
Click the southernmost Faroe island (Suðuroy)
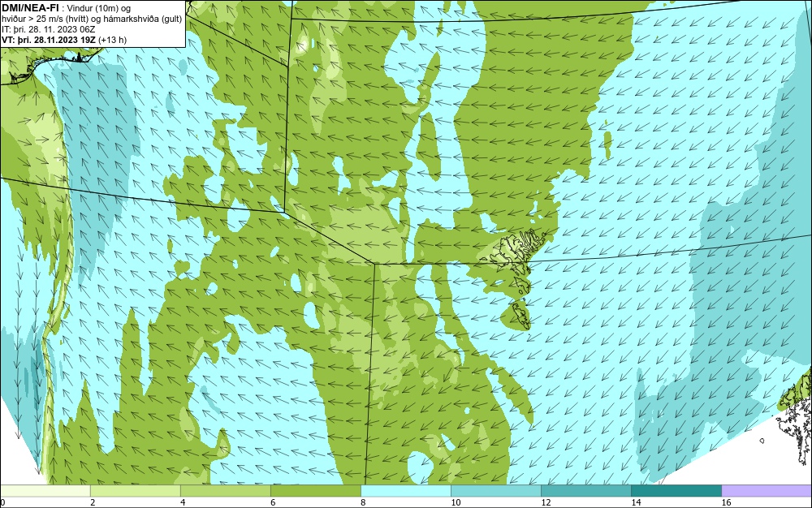(x=521, y=316)
